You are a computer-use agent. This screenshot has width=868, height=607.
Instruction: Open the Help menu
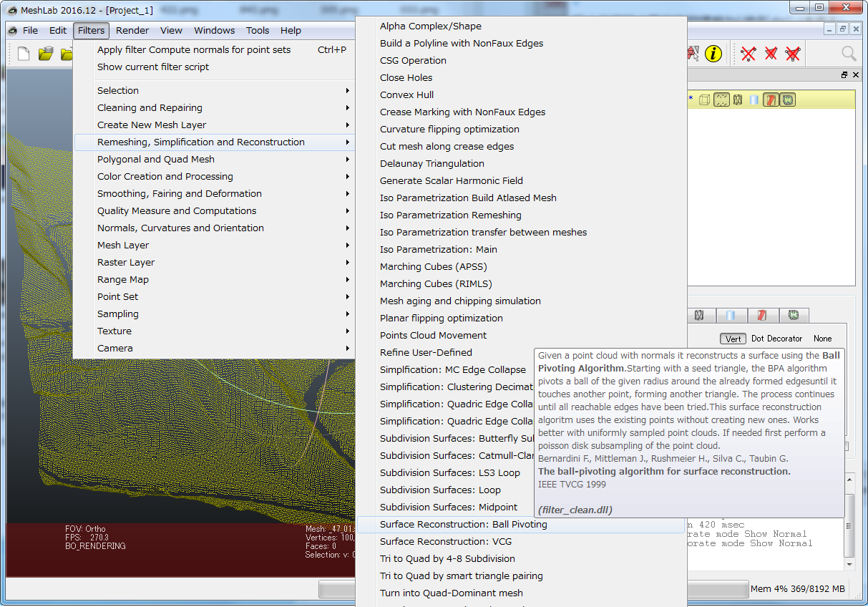(x=291, y=30)
